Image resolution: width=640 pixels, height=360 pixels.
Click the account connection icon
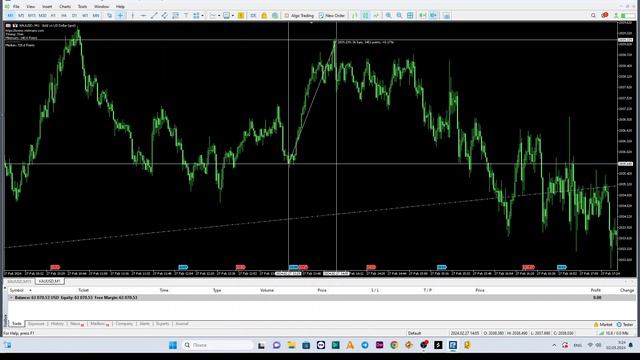click(616, 16)
